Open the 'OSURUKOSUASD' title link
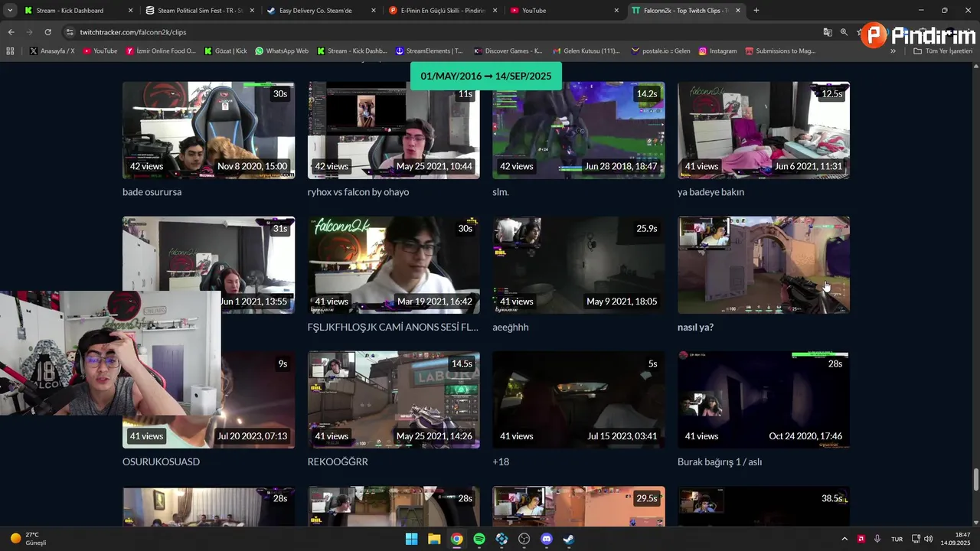Image resolution: width=980 pixels, height=551 pixels. coord(161,461)
